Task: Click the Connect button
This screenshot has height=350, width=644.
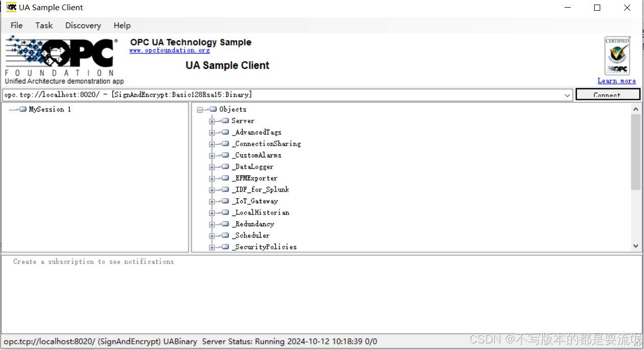Action: coord(608,95)
